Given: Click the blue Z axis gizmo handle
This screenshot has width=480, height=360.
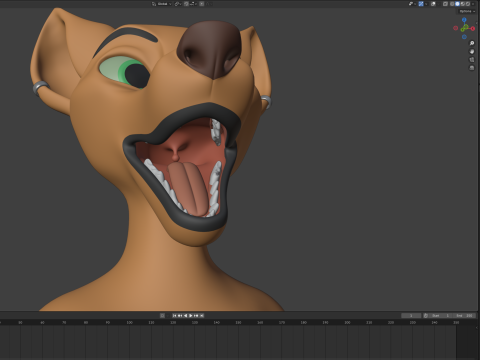Looking at the screenshot, I should pyautogui.click(x=464, y=20).
